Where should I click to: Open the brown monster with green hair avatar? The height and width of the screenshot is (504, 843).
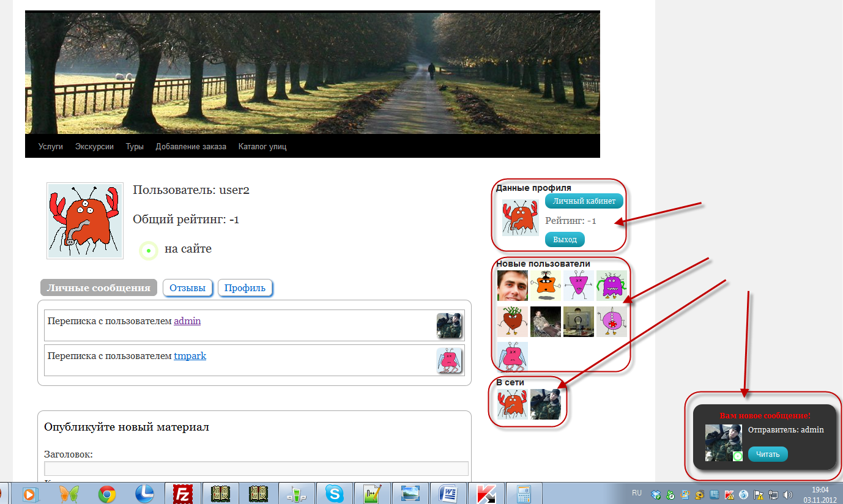point(512,322)
